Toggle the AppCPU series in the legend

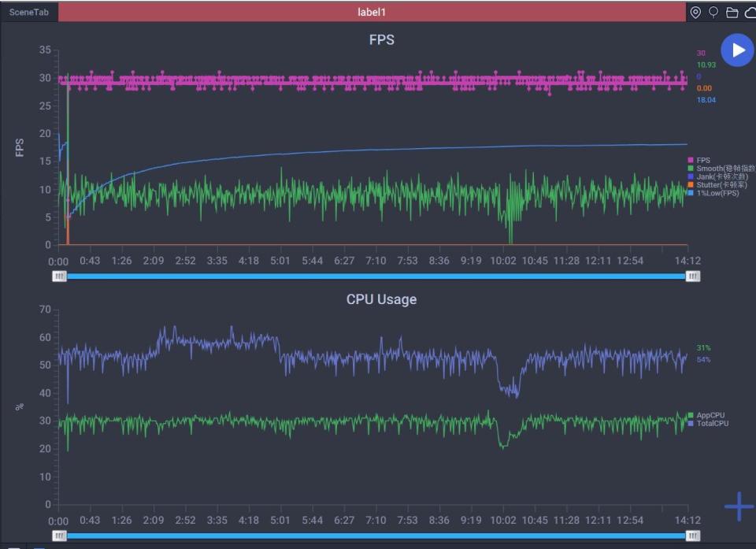[706, 415]
